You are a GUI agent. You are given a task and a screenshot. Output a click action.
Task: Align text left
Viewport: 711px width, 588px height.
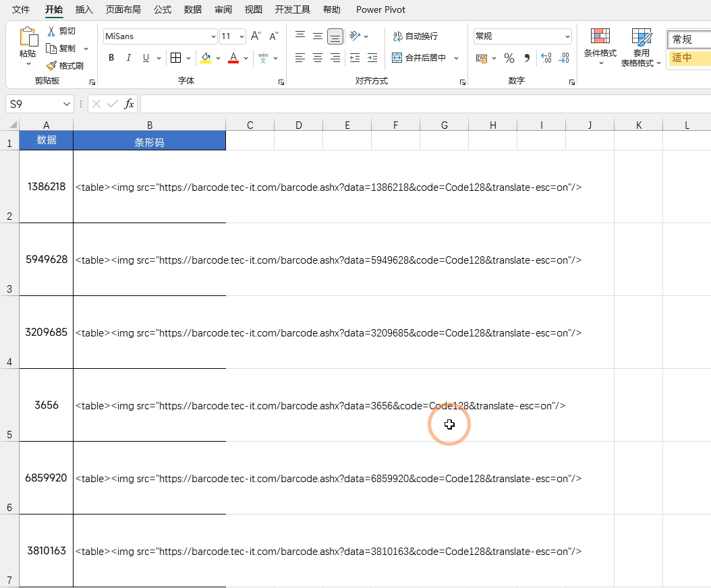tap(300, 57)
